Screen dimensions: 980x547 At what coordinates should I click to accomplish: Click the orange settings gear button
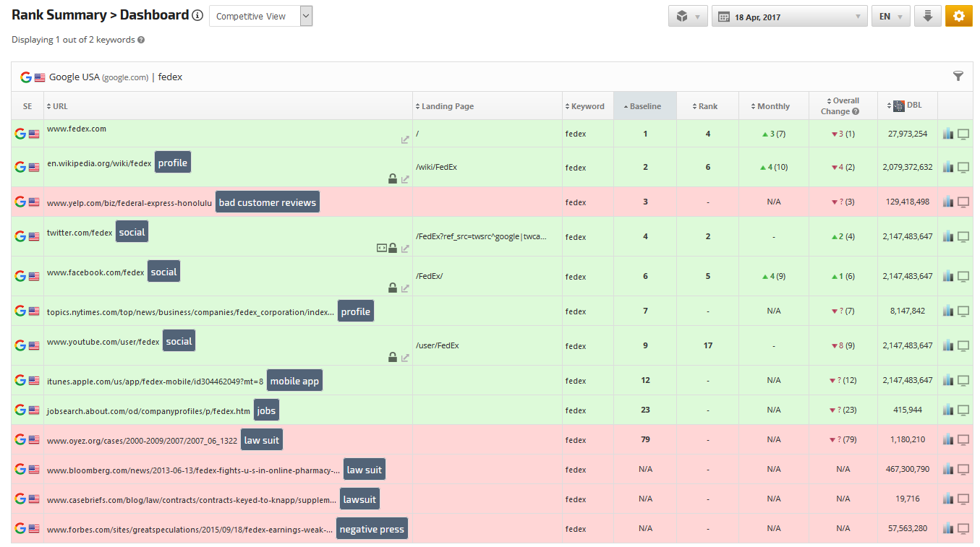[x=958, y=17]
